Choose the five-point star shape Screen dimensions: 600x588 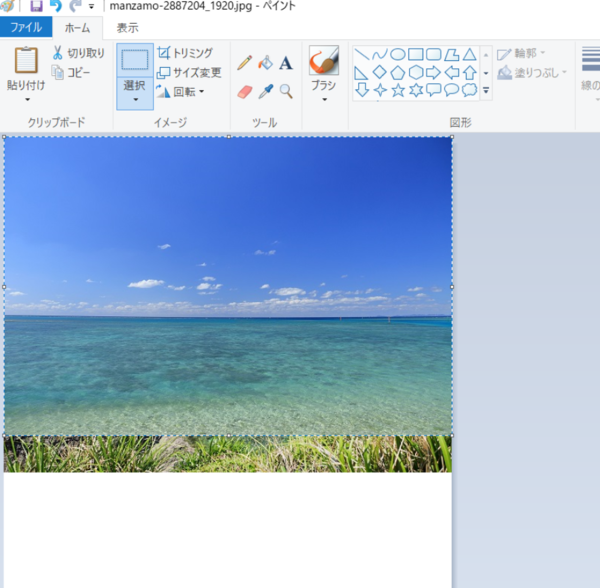click(x=398, y=90)
